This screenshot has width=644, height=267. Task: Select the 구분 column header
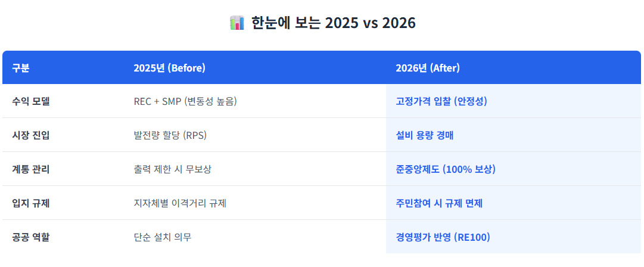point(21,68)
